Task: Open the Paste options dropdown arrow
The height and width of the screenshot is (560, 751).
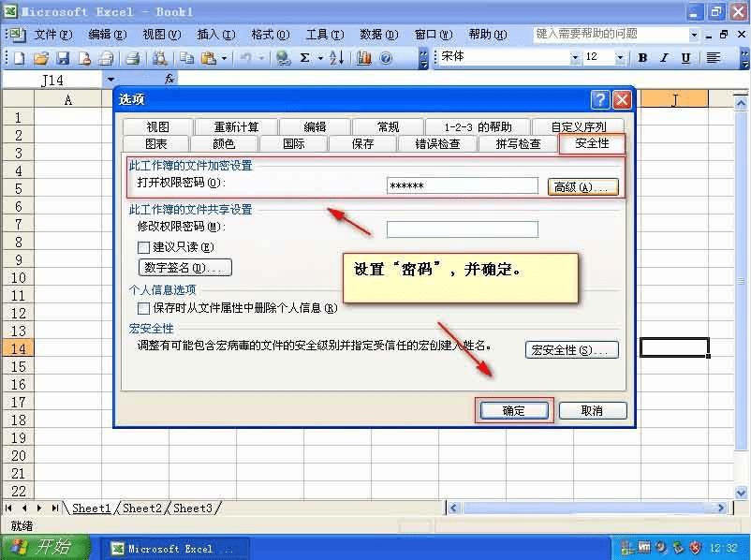Action: click(x=224, y=58)
